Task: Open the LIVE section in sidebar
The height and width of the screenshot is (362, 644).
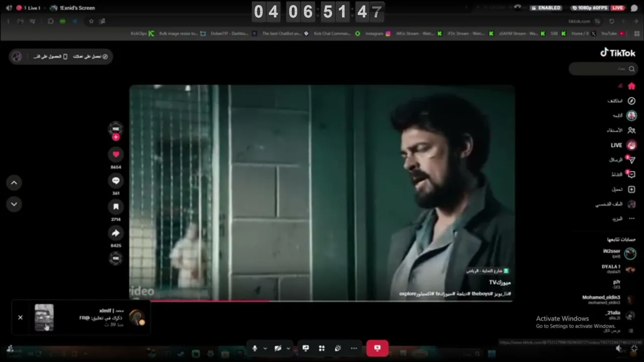Action: (x=623, y=145)
